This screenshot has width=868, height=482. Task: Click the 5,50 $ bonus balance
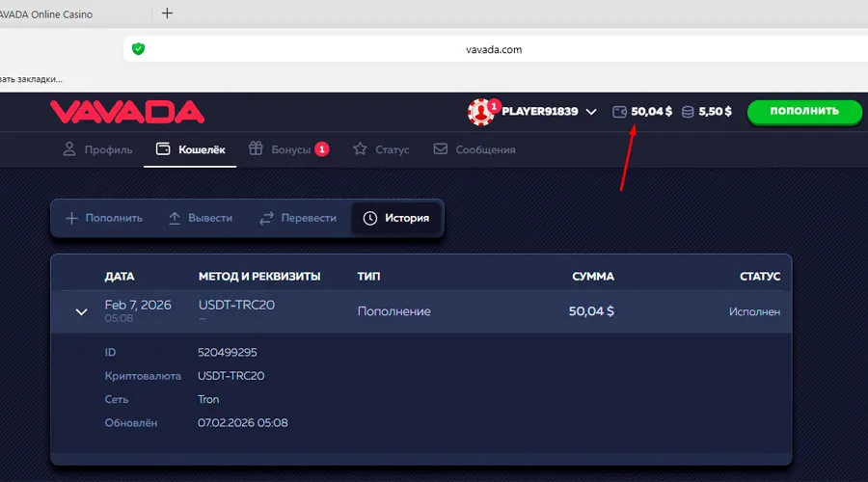pos(706,111)
